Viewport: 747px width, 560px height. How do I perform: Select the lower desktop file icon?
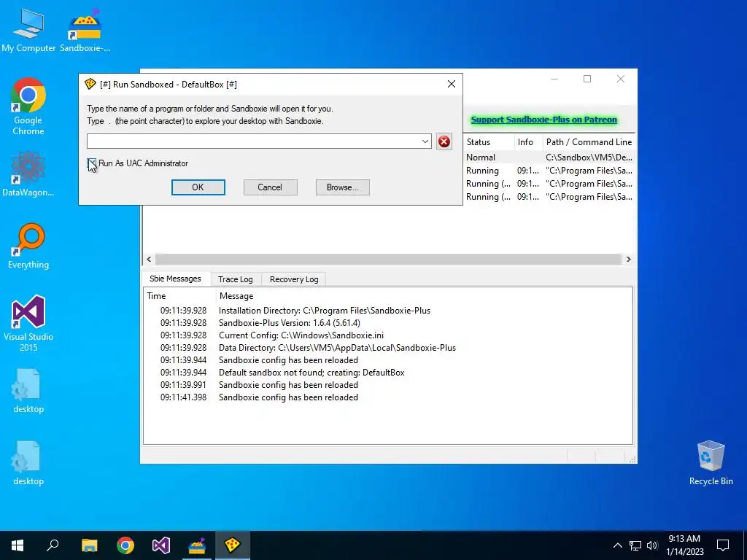(28, 463)
